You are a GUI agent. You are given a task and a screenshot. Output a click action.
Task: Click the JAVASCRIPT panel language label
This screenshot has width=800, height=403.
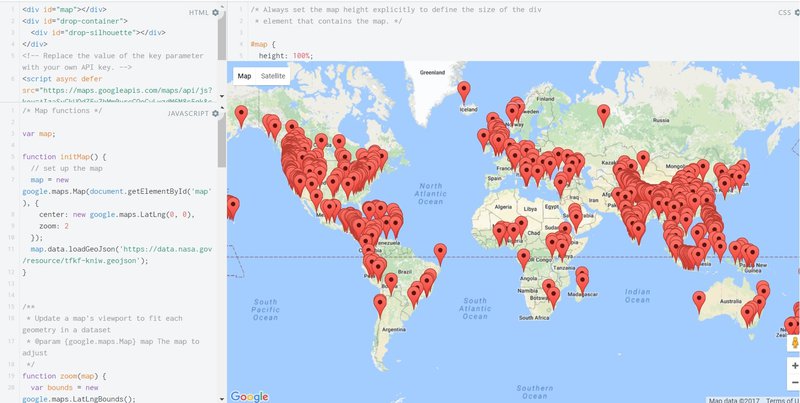188,114
